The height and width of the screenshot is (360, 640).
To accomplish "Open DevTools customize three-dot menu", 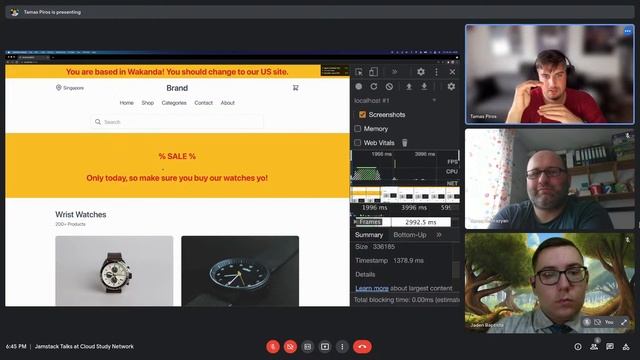I will (436, 72).
